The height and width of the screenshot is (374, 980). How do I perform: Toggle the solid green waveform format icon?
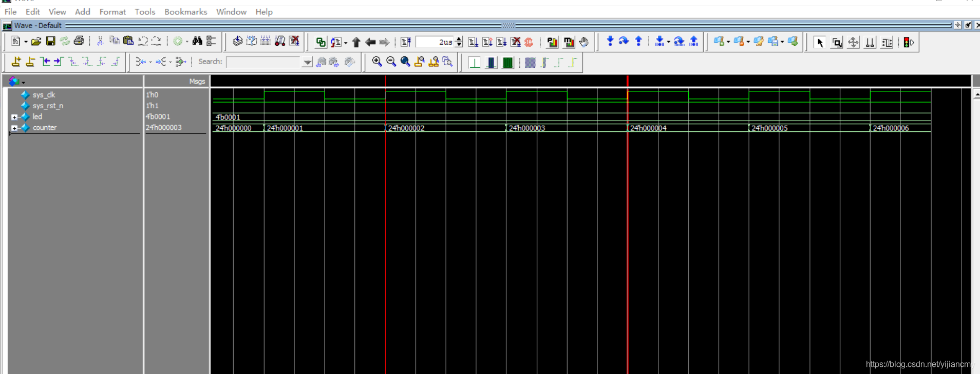507,63
